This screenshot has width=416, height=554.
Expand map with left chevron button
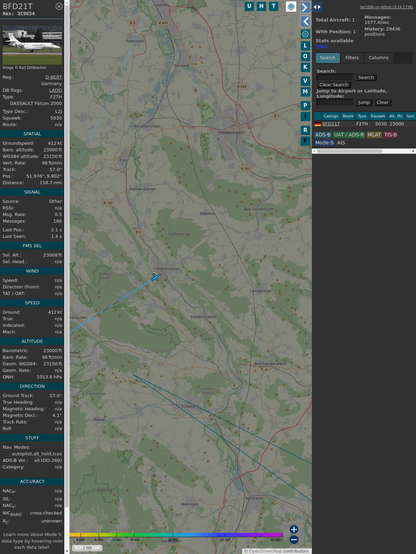pyautogui.click(x=305, y=22)
